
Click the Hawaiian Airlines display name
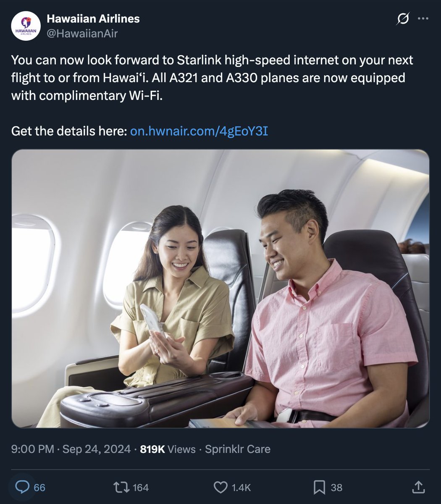[93, 19]
